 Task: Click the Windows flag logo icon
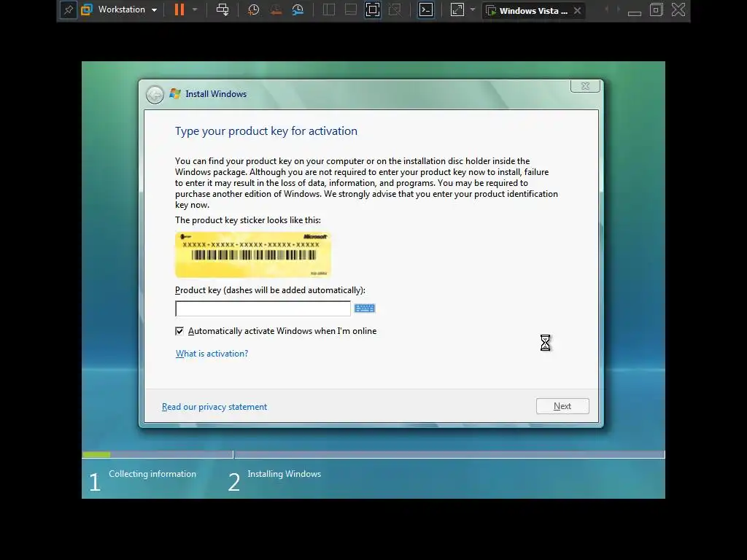175,94
